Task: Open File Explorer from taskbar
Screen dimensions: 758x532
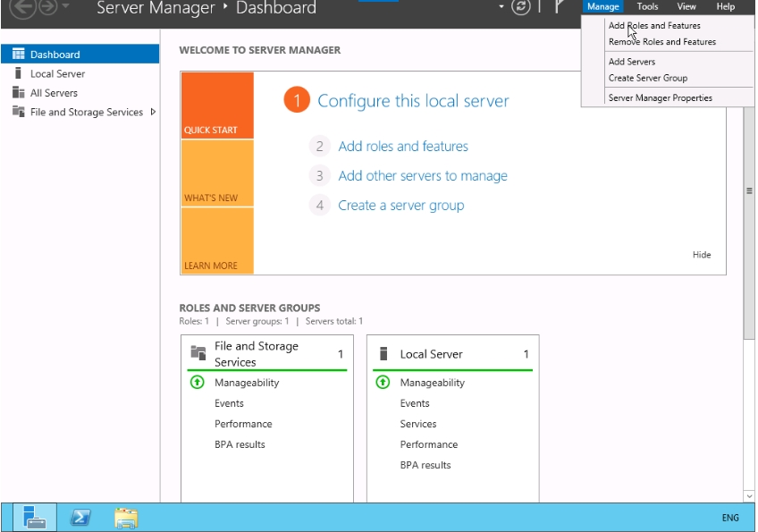Action: tap(127, 517)
